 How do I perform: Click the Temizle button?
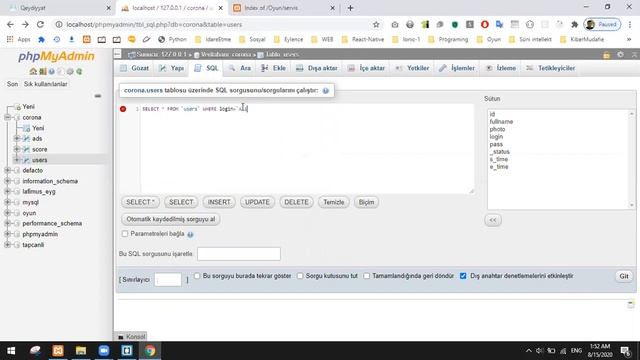coord(333,202)
